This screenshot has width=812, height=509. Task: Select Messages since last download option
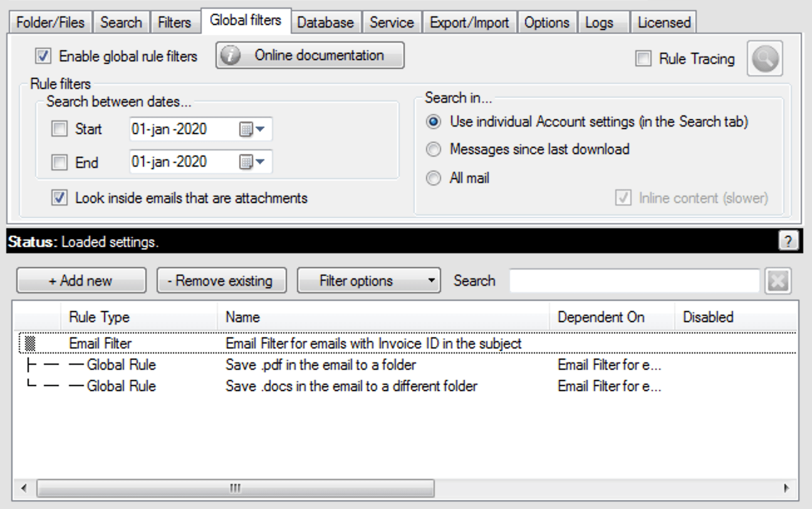tap(432, 149)
